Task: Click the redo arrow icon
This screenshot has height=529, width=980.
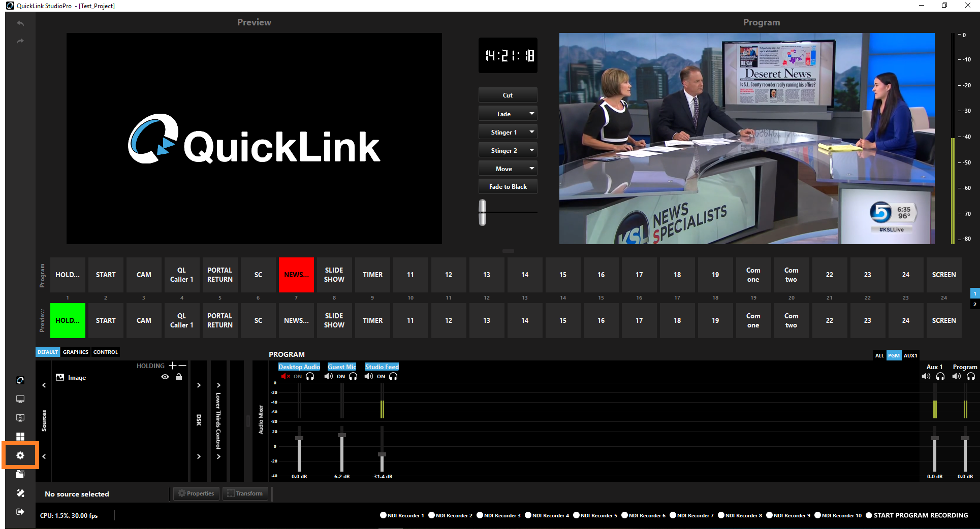Action: click(20, 41)
